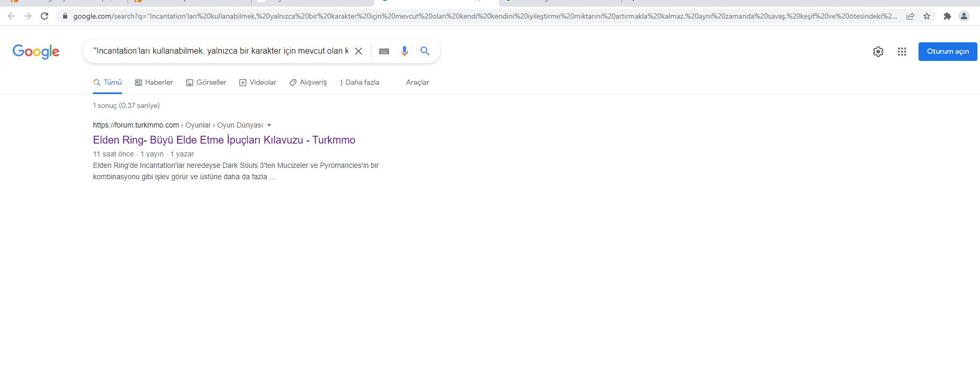Image resolution: width=980 pixels, height=378 pixels.
Task: Click the result snippet starting 'Elden Ring'de Incantation'lar'
Action: pos(236,171)
